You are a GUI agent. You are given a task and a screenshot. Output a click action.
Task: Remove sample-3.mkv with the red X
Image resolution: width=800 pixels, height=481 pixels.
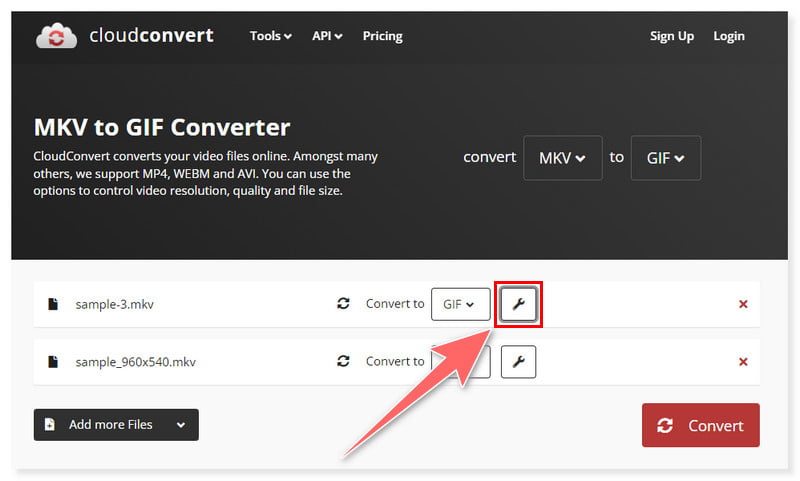(x=743, y=305)
